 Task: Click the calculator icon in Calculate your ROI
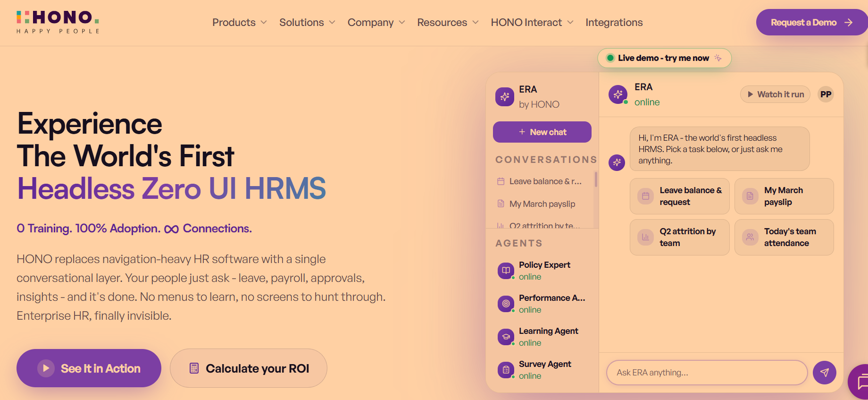[194, 368]
